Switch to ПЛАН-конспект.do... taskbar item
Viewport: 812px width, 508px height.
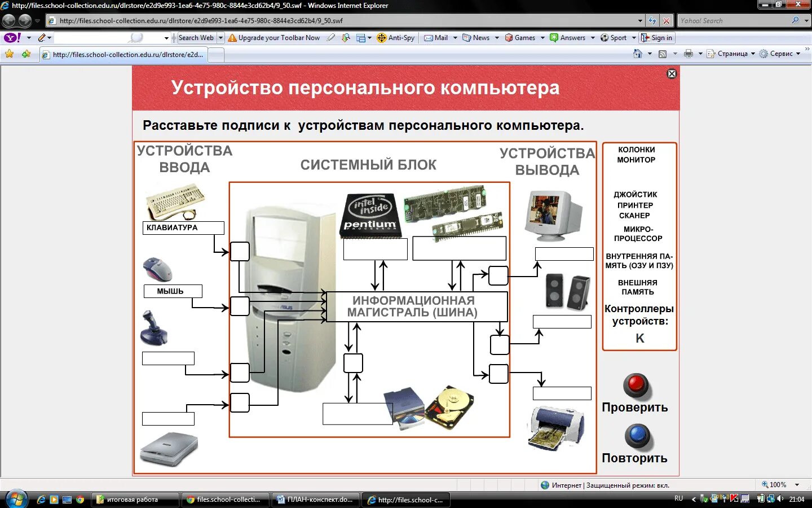(x=315, y=500)
